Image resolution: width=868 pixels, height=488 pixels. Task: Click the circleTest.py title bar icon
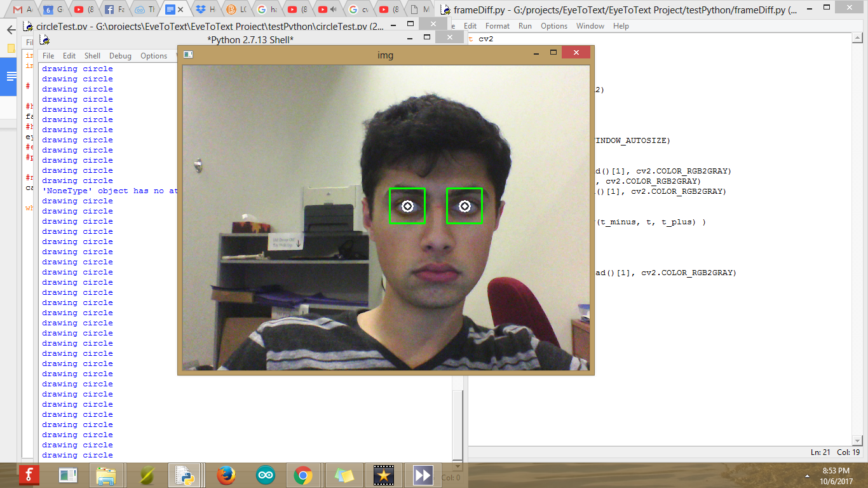tap(28, 26)
